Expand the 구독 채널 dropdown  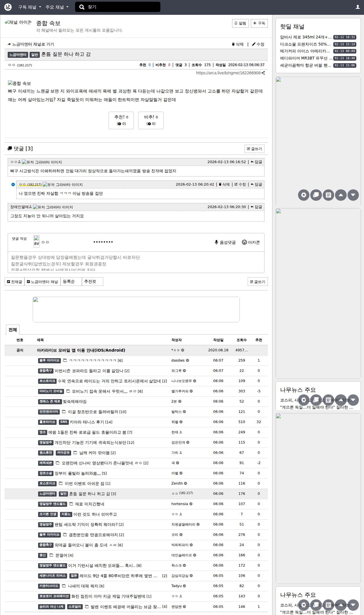tap(30, 7)
